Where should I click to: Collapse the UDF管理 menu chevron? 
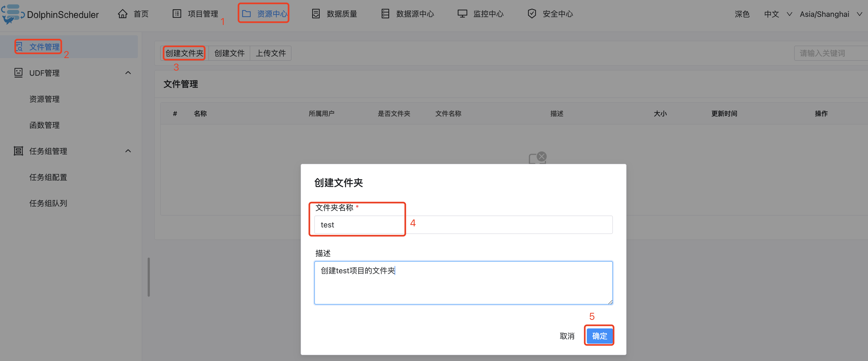[128, 73]
